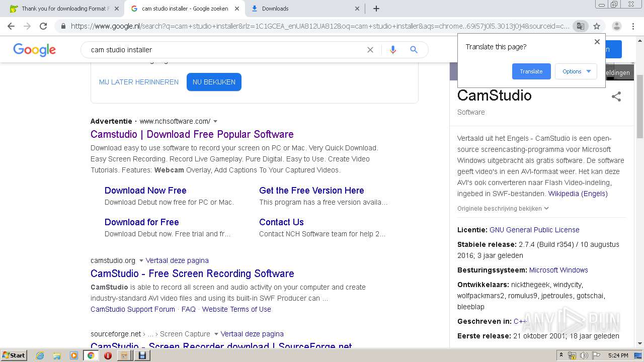Submit search with magnifier icon
Screen dimensions: 644x362
[x=414, y=50]
